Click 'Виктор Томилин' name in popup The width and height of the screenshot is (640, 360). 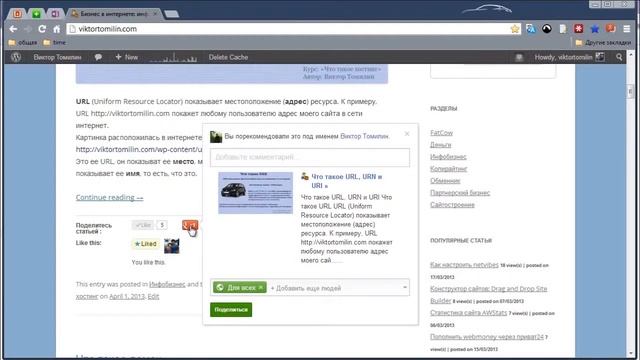(364, 136)
